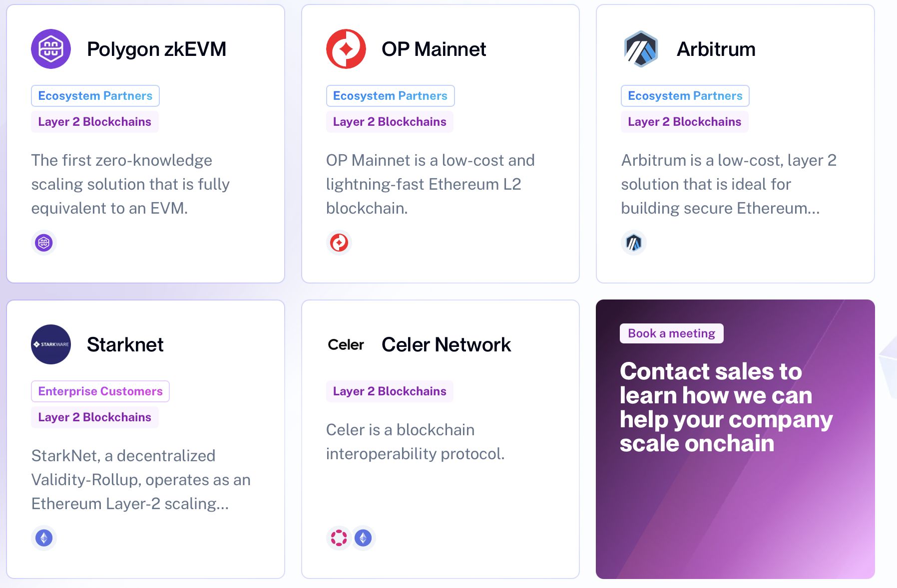Open the Polygon zkEVM card title
897x588 pixels.
(x=156, y=49)
